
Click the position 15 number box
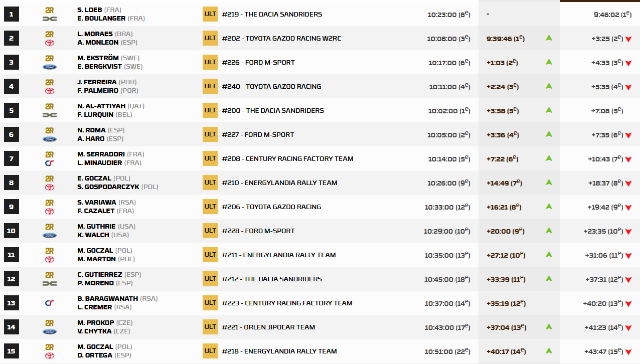click(x=12, y=351)
